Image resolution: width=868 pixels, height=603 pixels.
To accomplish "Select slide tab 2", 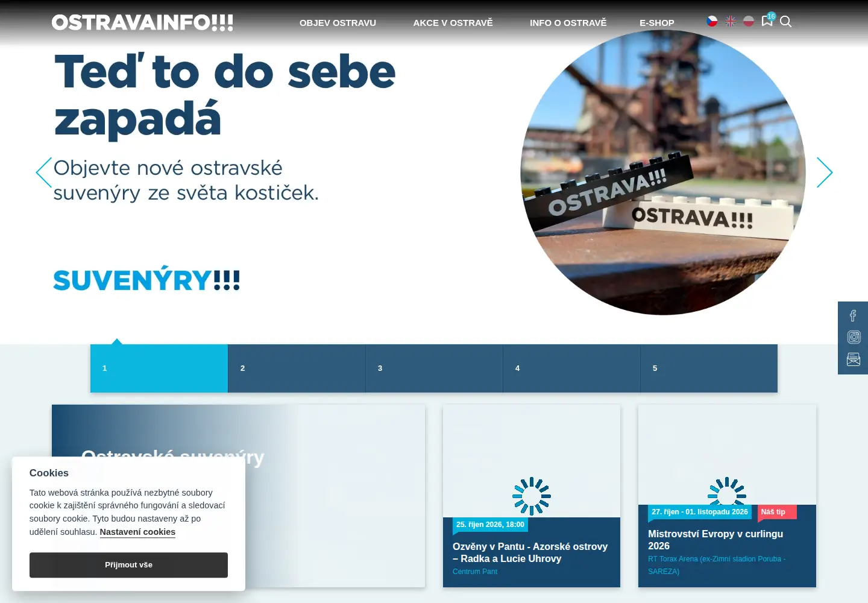I will tap(297, 368).
